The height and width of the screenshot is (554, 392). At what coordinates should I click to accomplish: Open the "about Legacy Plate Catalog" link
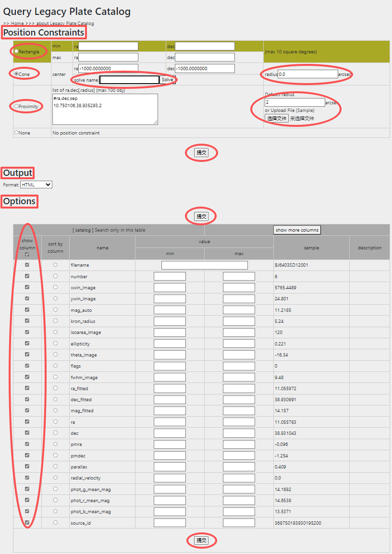tap(65, 23)
